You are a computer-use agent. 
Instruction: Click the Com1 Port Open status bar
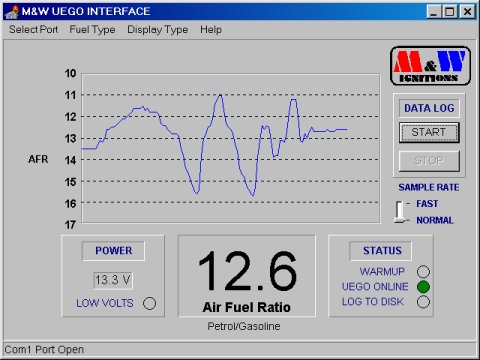(240, 350)
